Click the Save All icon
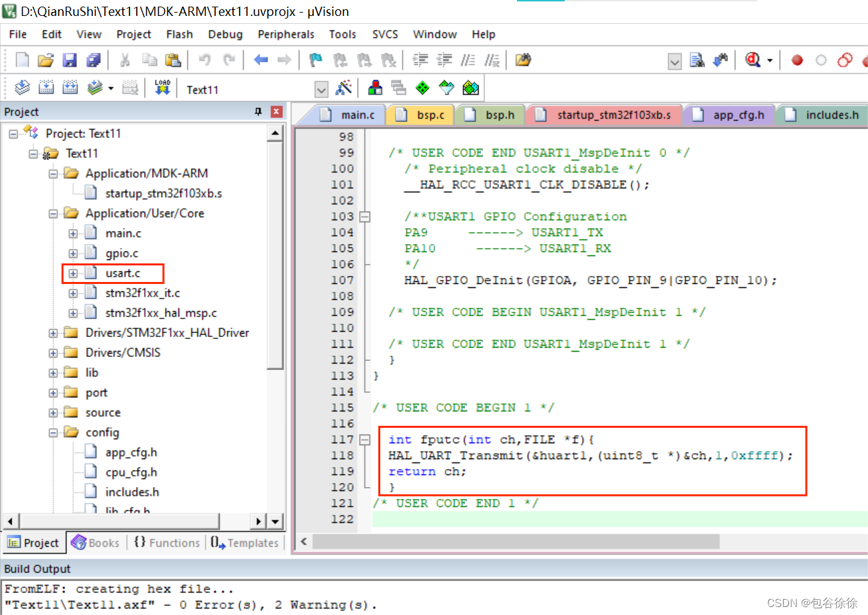868x615 pixels. 94,60
